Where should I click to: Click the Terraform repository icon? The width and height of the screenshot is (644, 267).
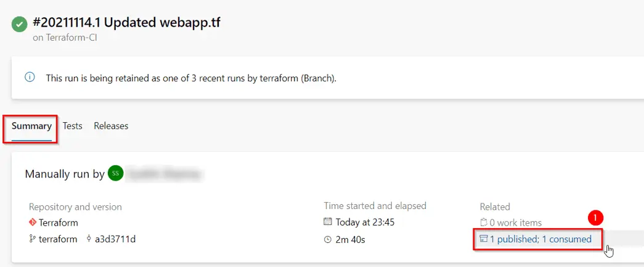pos(33,223)
